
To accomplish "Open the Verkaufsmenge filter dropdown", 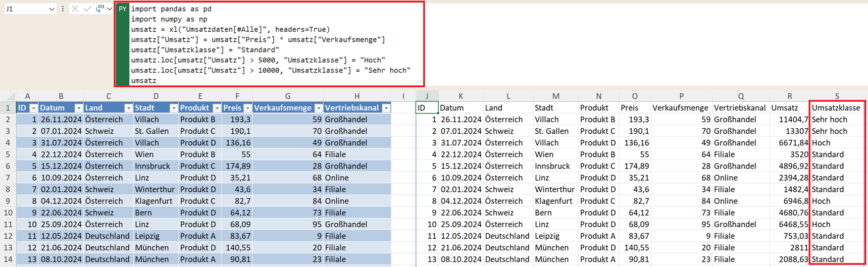I will pyautogui.click(x=318, y=108).
